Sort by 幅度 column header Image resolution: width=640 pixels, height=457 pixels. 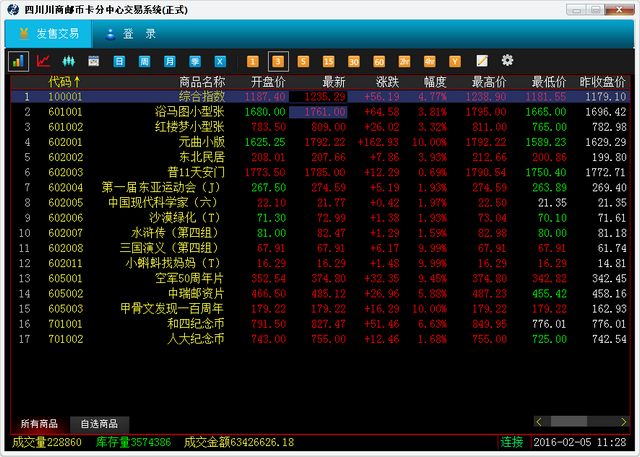point(435,82)
